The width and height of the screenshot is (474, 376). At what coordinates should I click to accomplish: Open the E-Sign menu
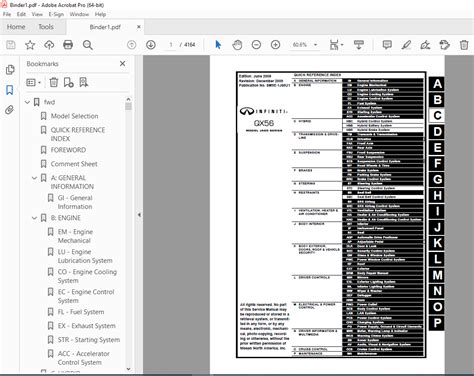[x=56, y=14]
